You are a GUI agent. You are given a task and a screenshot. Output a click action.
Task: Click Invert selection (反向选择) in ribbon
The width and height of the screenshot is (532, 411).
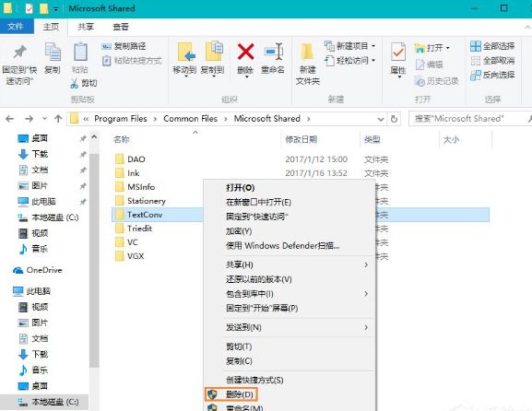pos(492,75)
